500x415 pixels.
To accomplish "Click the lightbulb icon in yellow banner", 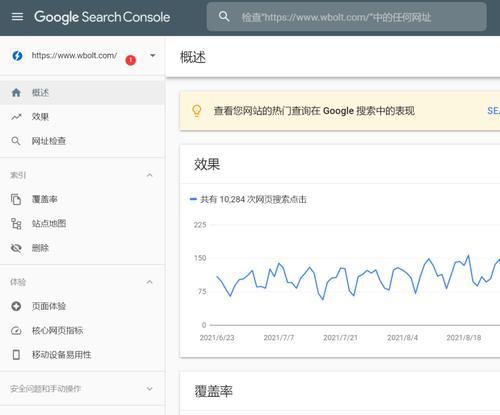I will 197,111.
